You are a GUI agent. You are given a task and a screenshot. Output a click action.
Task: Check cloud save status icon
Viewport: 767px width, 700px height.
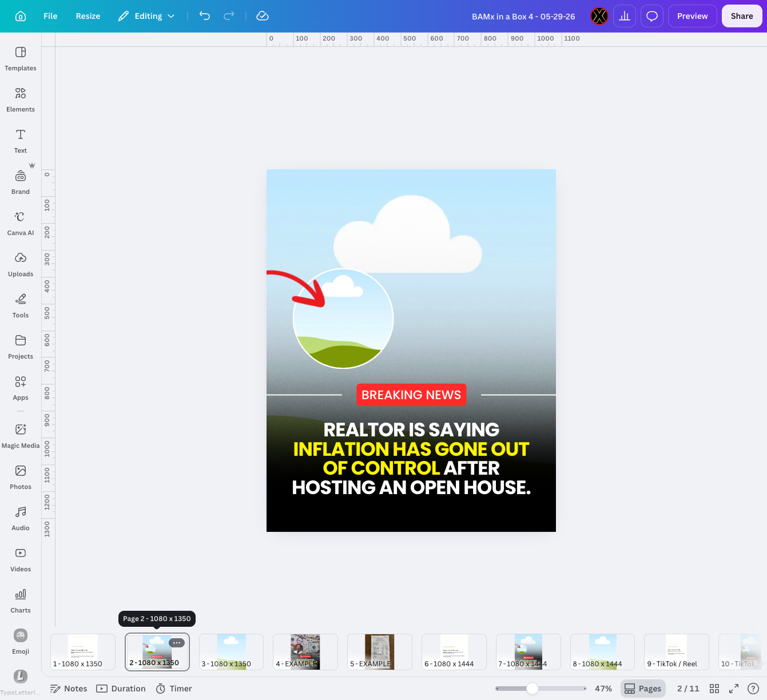(x=263, y=16)
